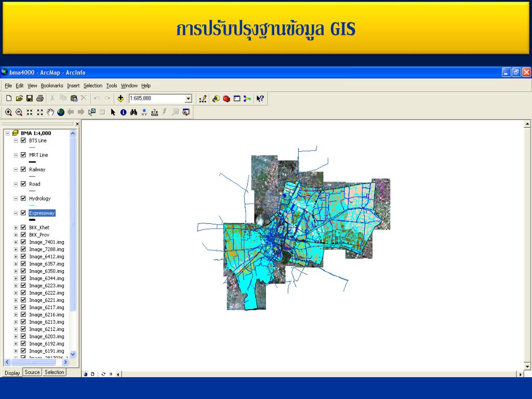This screenshot has height=399, width=532.
Task: Open a map document with Open icon
Action: pyautogui.click(x=19, y=98)
